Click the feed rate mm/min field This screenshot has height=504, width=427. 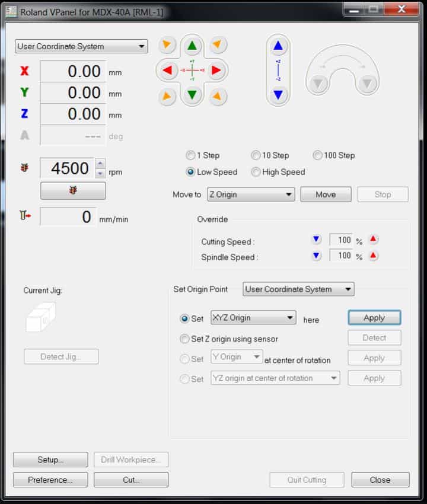[x=68, y=216]
